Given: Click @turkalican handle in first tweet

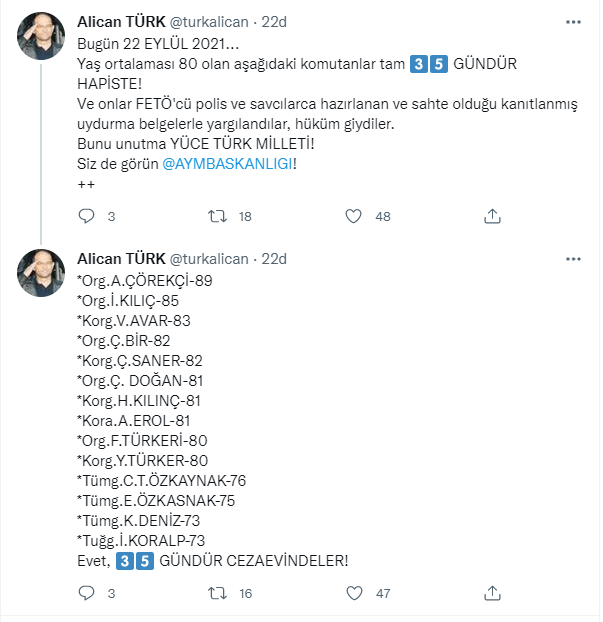Looking at the screenshot, I should (x=209, y=22).
